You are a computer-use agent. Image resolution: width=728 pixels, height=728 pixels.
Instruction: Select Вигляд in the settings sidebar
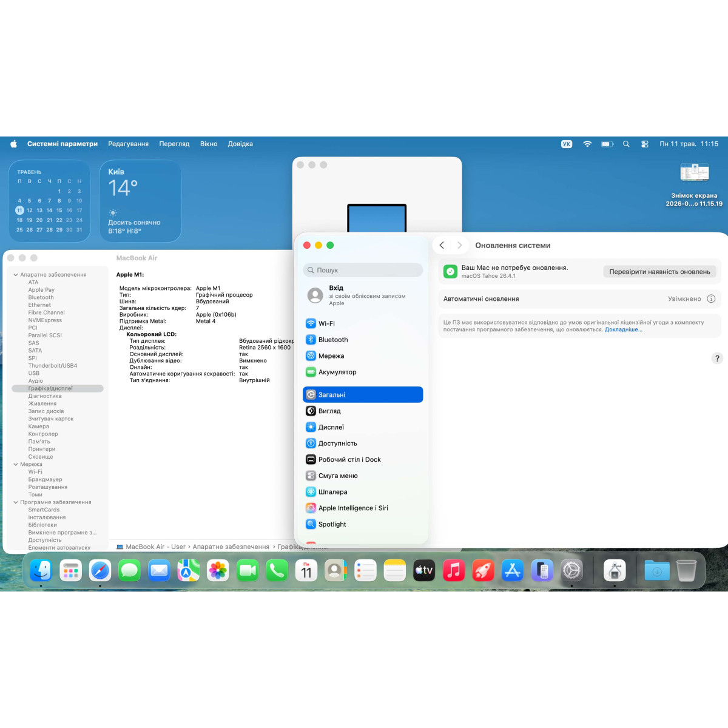363,411
